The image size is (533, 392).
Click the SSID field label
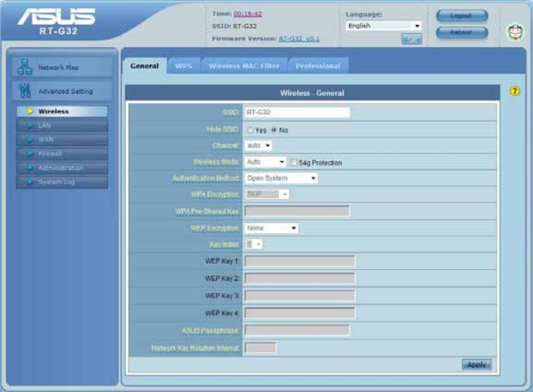click(231, 112)
